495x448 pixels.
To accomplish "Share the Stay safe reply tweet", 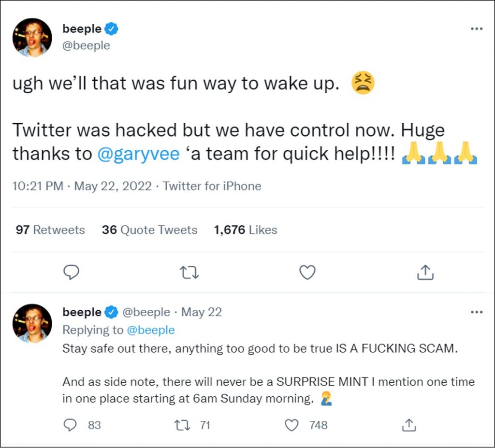I will coord(409,425).
